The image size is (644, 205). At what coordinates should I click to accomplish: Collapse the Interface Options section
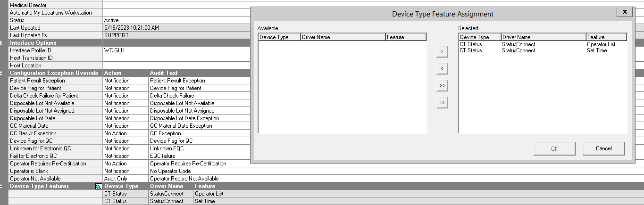4,43
